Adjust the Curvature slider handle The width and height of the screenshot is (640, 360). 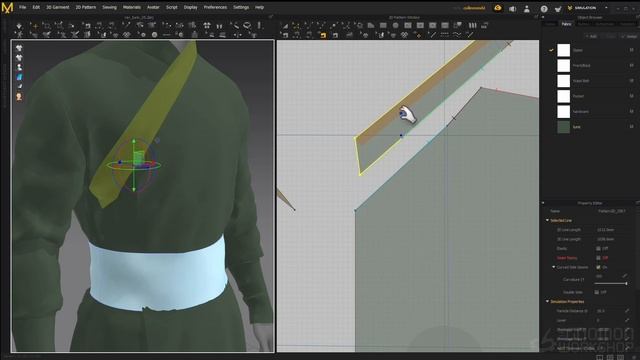626,283
